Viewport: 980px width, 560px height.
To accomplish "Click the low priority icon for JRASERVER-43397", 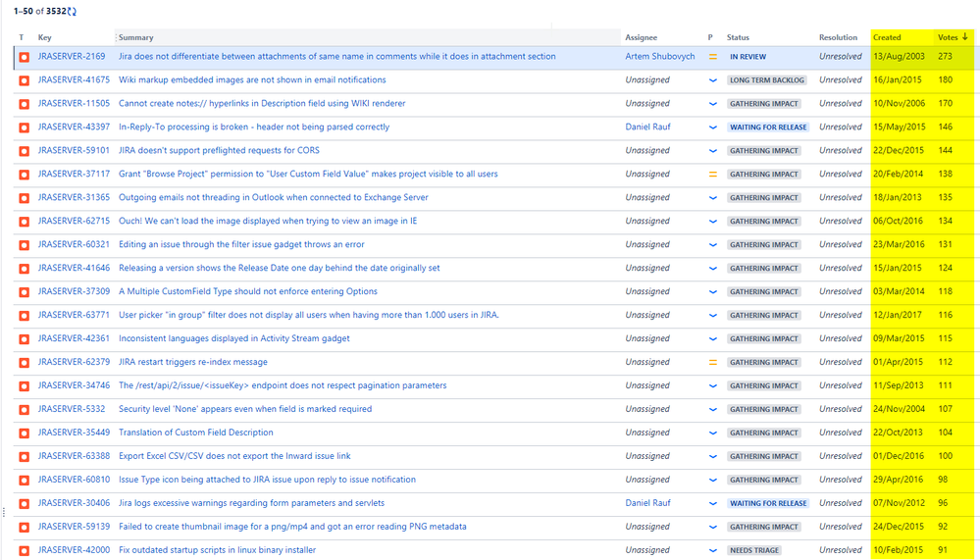I will (x=712, y=127).
